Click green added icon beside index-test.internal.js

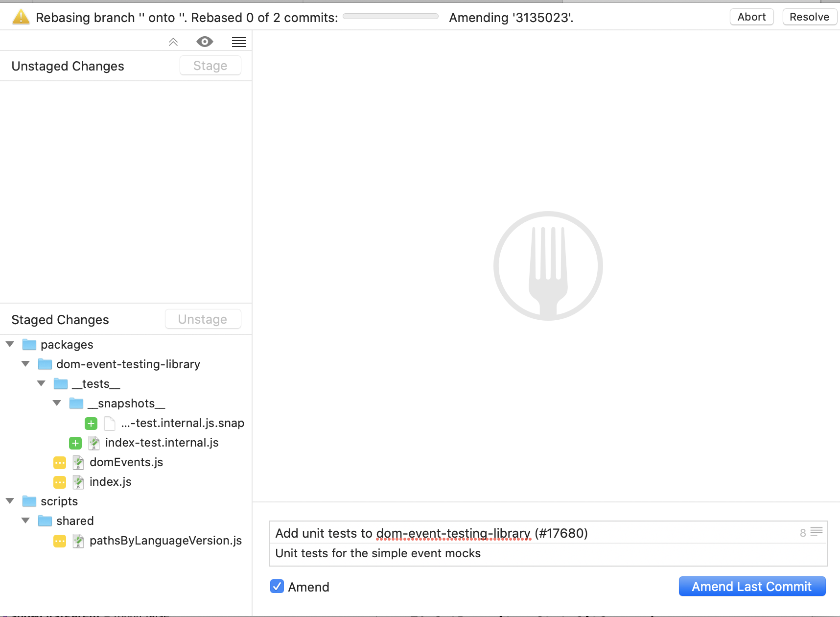[75, 443]
